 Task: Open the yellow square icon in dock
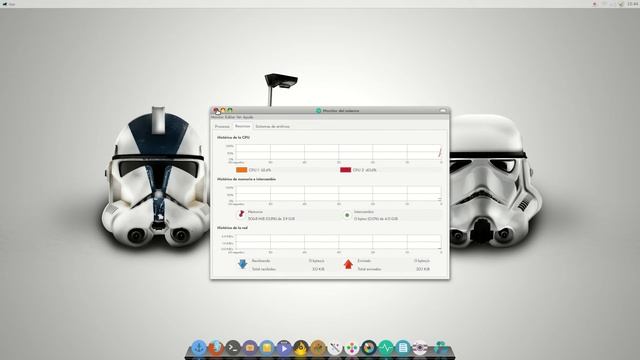point(267,347)
